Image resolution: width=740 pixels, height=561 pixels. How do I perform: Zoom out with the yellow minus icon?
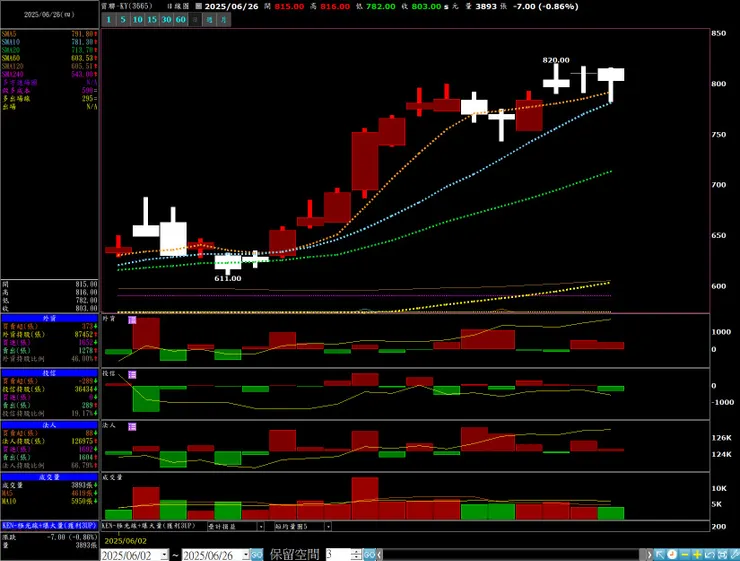[685, 555]
